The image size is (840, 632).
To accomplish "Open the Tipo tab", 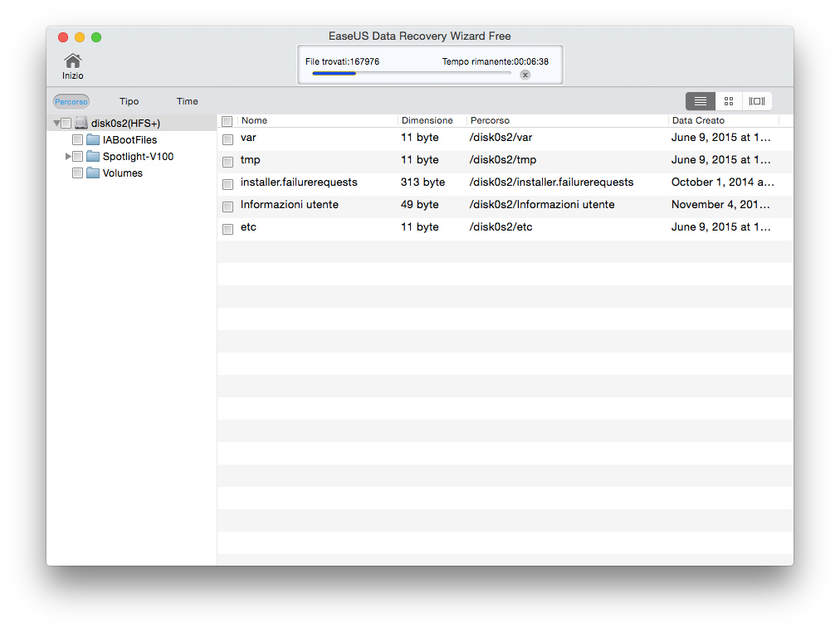I will (x=129, y=101).
